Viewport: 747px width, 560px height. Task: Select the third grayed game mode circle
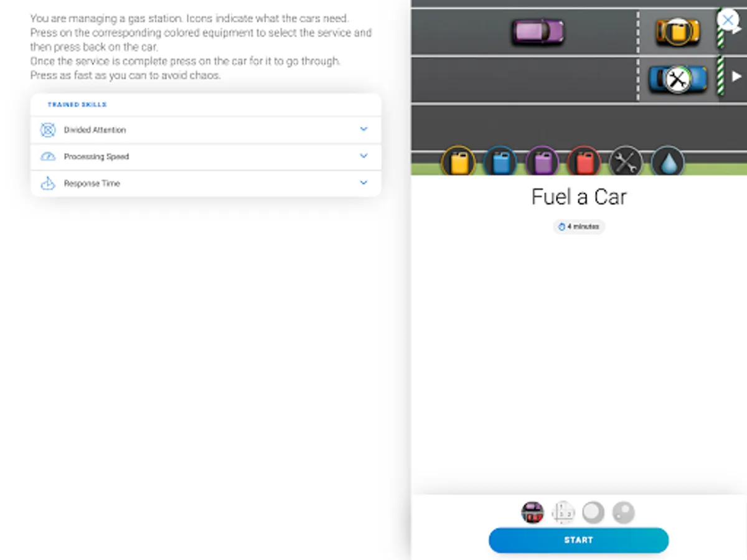[x=593, y=512]
